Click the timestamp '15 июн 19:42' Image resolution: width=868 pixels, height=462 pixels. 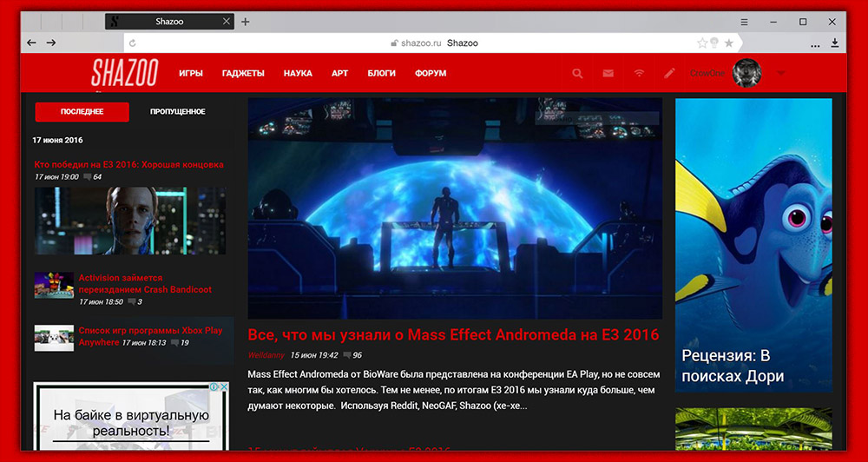click(314, 355)
